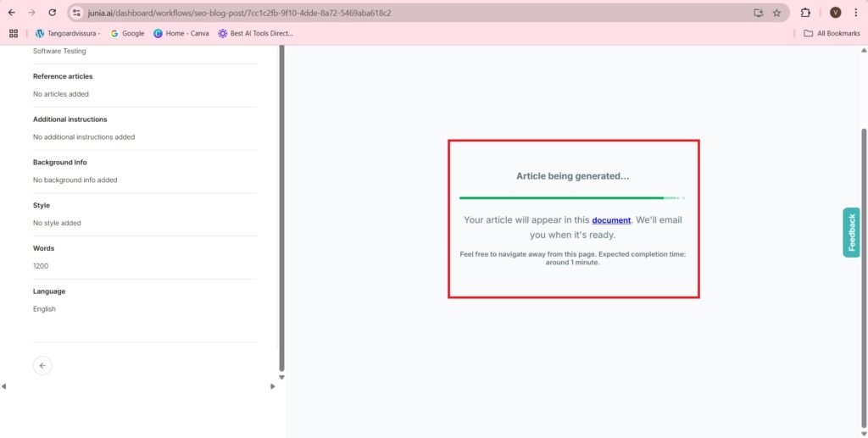The height and width of the screenshot is (438, 868).
Task: Click the document link
Action: (x=611, y=220)
